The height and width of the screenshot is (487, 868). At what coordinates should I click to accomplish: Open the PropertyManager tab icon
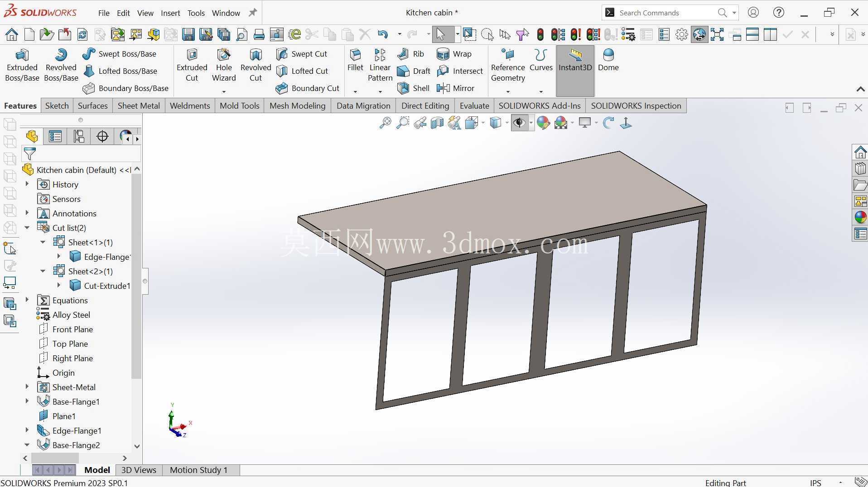click(55, 136)
